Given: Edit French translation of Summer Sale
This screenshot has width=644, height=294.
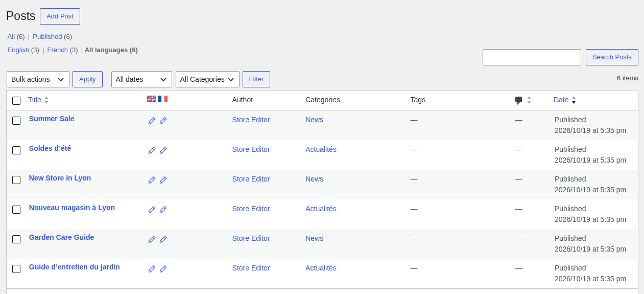Looking at the screenshot, I should (x=163, y=121).
